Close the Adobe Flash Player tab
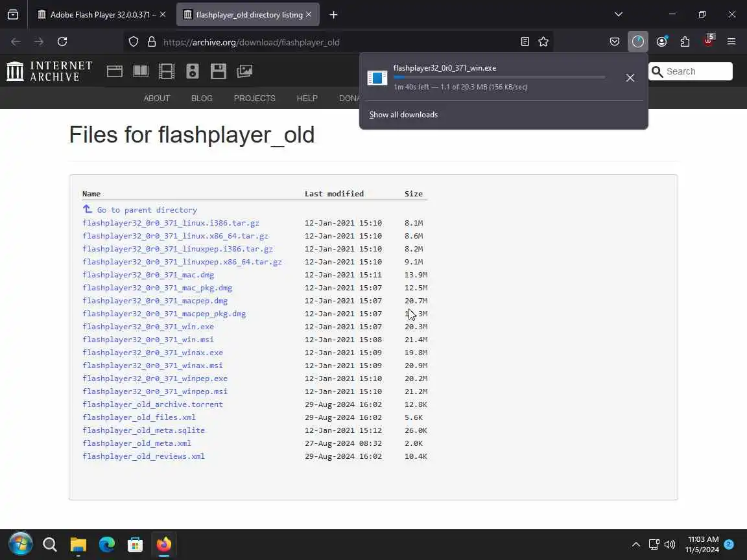 [x=163, y=14]
